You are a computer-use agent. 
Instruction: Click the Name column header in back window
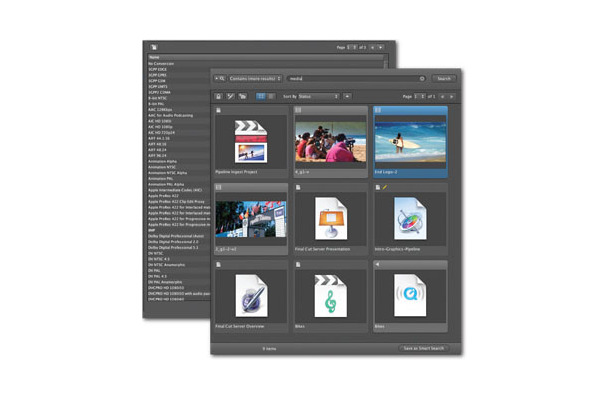click(x=265, y=57)
